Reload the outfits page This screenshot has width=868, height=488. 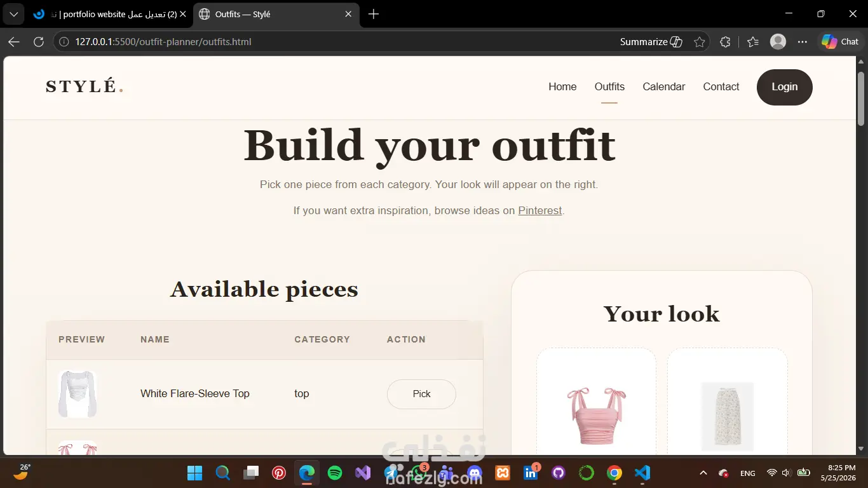[x=39, y=42]
